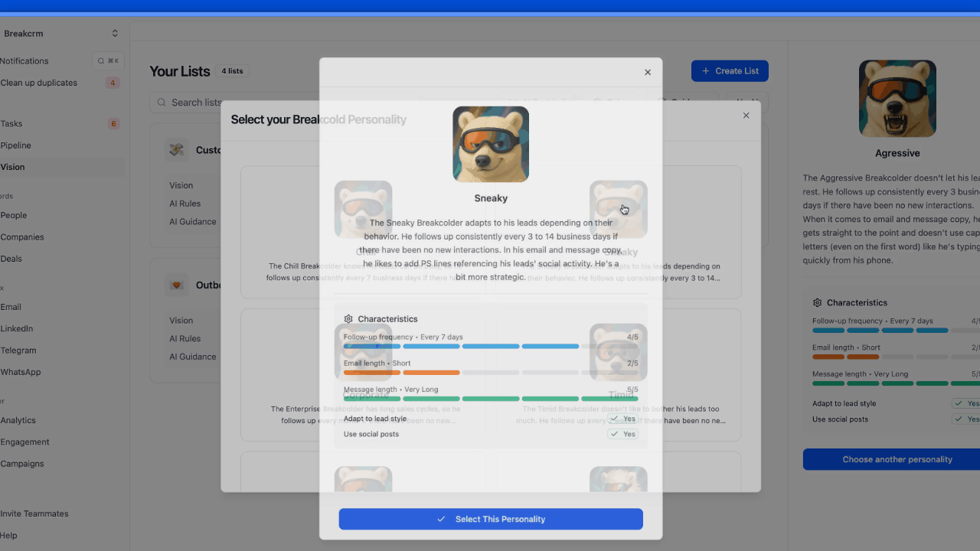The image size is (980, 551).
Task: Click the Yes badge for Adapt to lead style in right panel
Action: coord(966,403)
